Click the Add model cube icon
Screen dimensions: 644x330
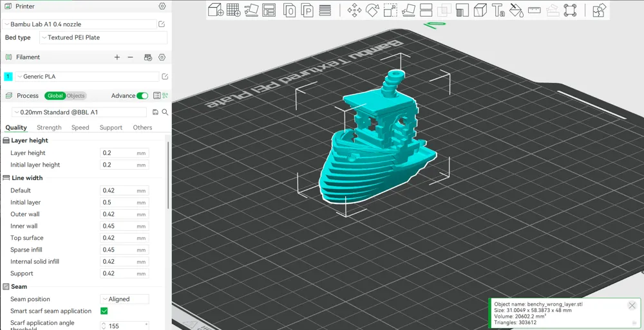215,10
